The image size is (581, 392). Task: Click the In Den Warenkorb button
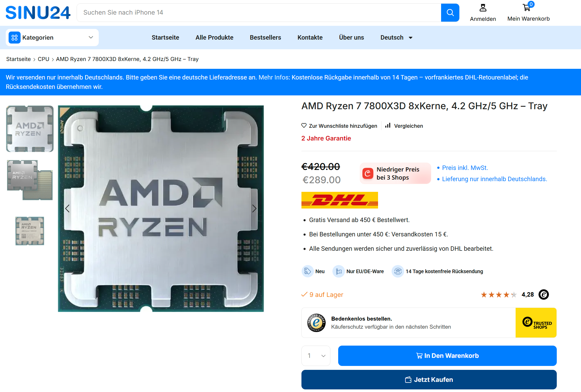tap(447, 356)
